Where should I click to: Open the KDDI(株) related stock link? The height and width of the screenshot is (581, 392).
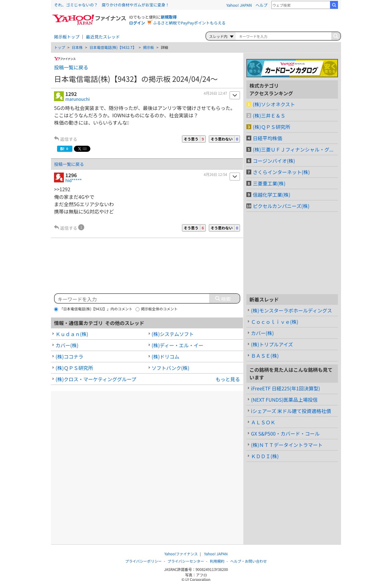pos(265,456)
